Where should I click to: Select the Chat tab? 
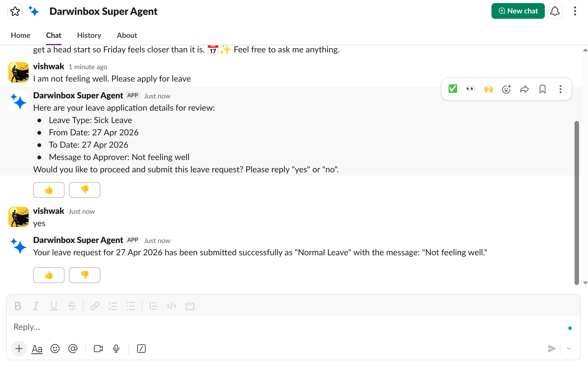click(54, 35)
